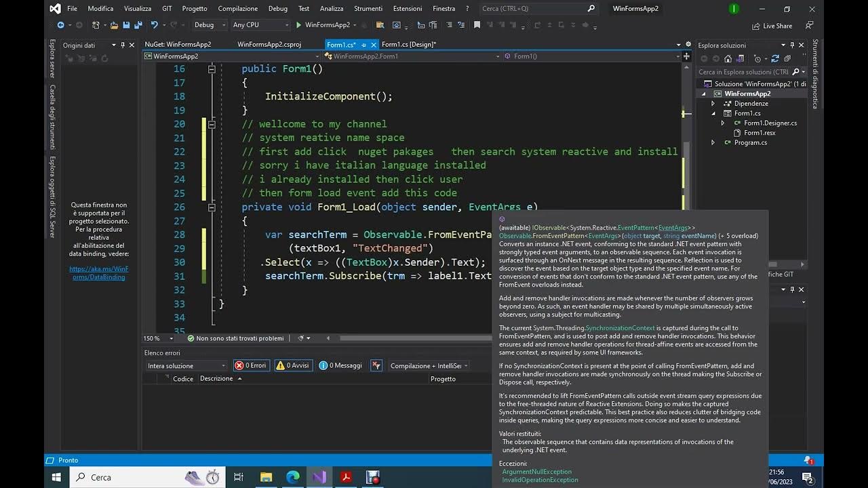The height and width of the screenshot is (488, 868).
Task: Open the Debug configuration dropdown
Action: point(210,25)
